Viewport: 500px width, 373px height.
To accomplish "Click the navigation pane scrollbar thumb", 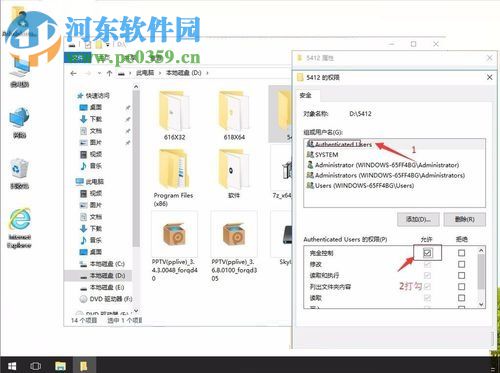I will click(x=136, y=169).
